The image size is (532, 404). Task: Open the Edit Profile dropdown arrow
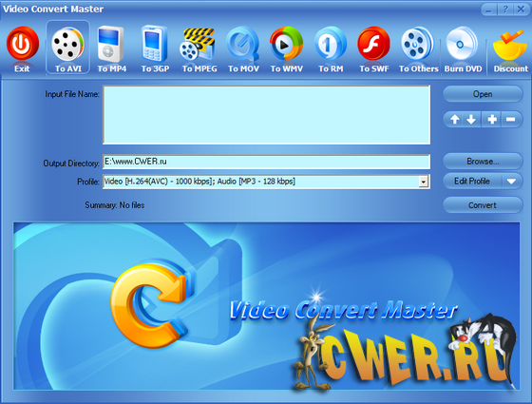pos(511,182)
